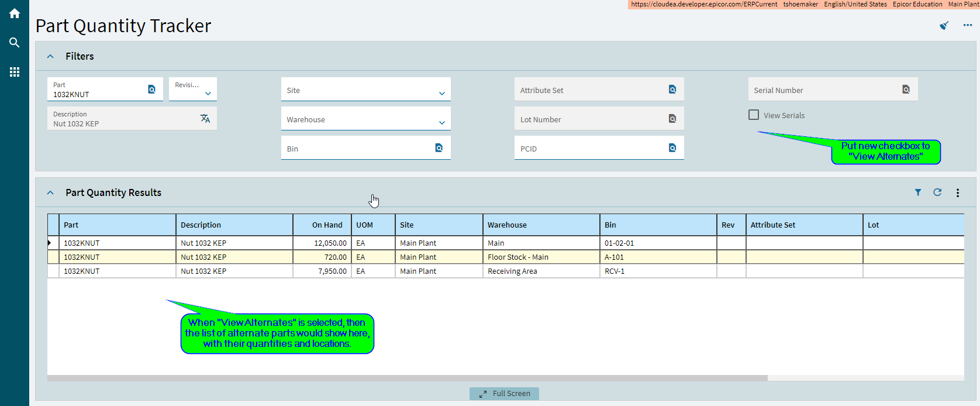Click the Floor Stock - Main warehouse cell

click(x=541, y=257)
